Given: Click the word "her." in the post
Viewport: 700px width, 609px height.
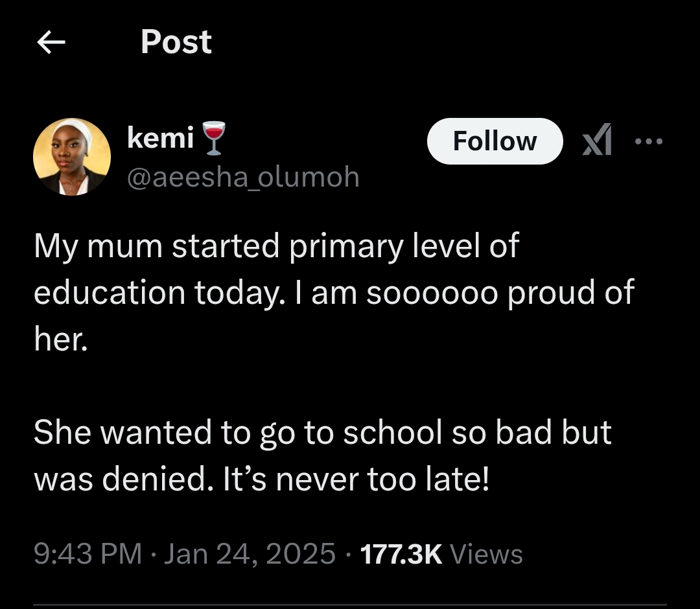Looking at the screenshot, I should click(x=60, y=338).
